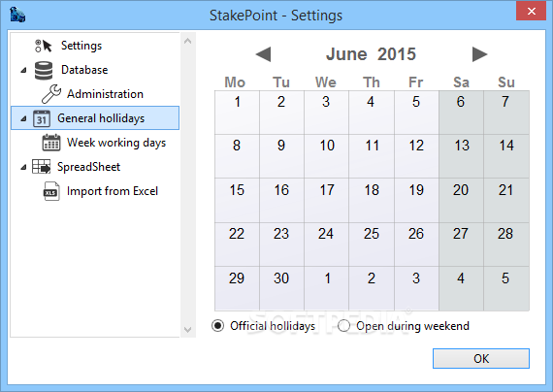Collapse the General hollidays tree node

point(23,118)
